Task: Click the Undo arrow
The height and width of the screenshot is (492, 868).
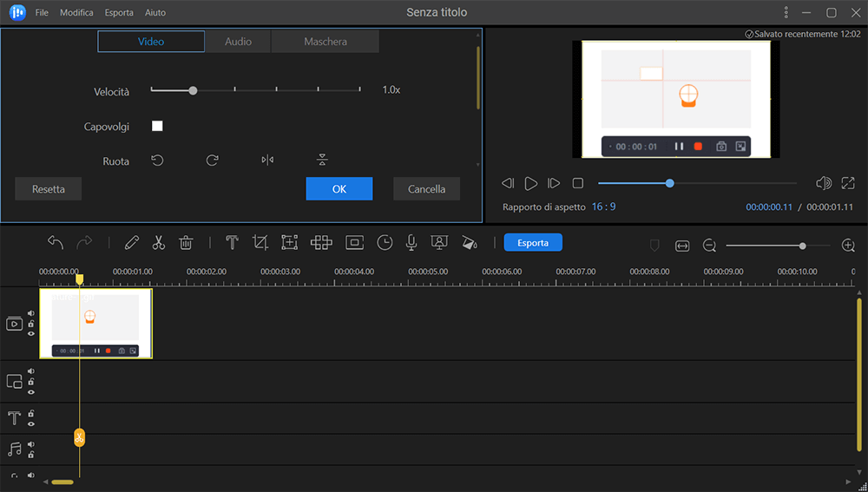Action: pos(56,243)
